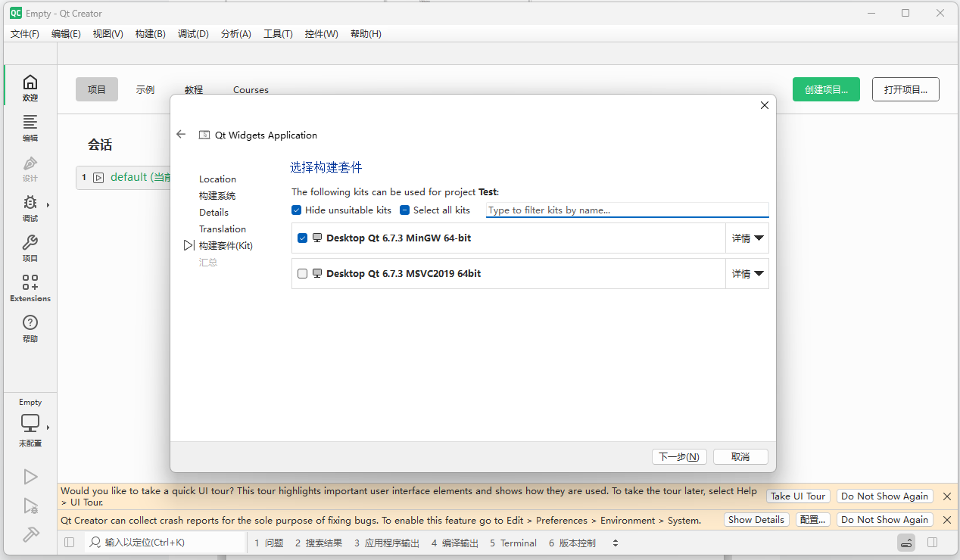This screenshot has width=960, height=560.
Task: Click Take UI Tour button
Action: (x=798, y=496)
